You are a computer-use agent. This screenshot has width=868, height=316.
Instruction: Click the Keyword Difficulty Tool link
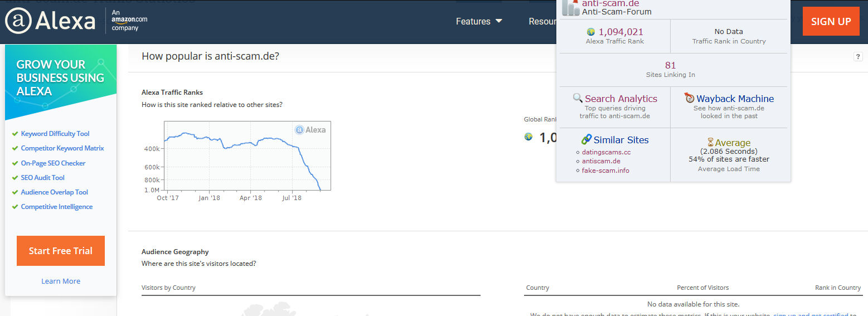click(55, 134)
